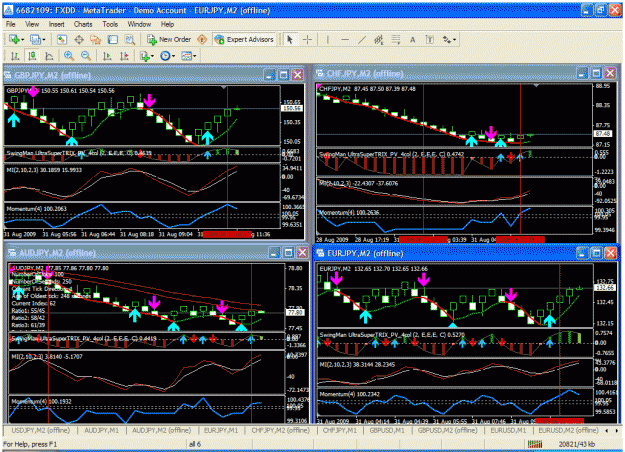Zoom in the chart with plus magnifier
The height and width of the screenshot is (452, 625).
pos(69,56)
